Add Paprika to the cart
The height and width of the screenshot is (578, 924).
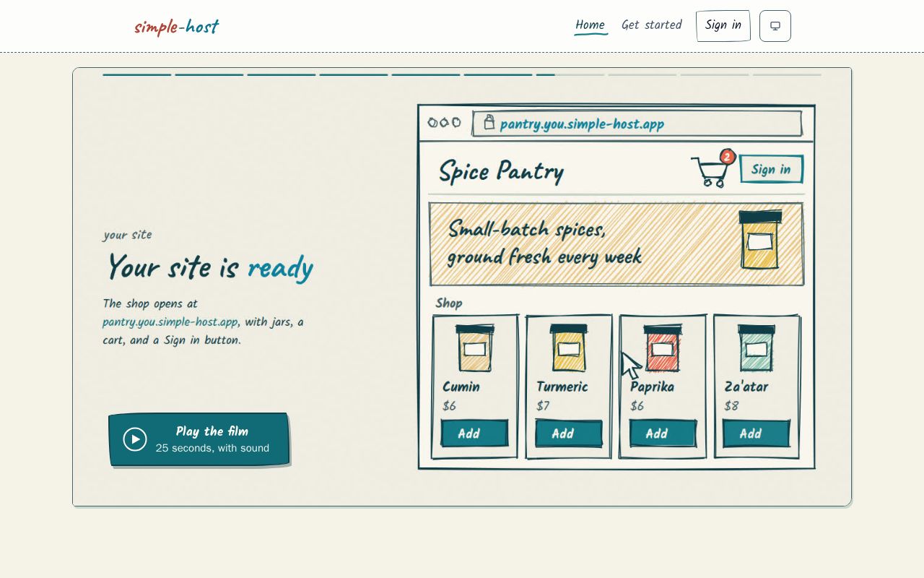663,433
